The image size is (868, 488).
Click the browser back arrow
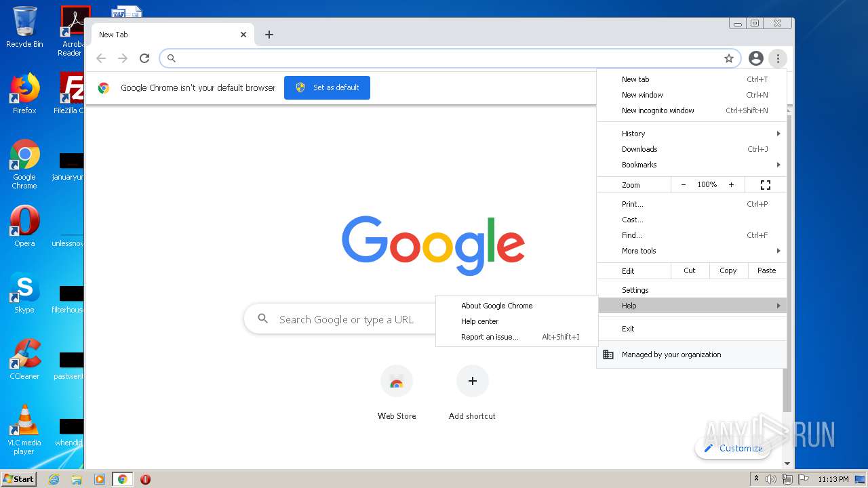pos(101,58)
